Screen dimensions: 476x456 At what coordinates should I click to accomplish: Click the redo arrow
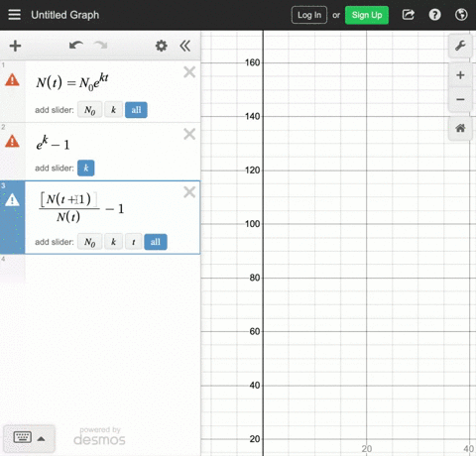[100, 46]
